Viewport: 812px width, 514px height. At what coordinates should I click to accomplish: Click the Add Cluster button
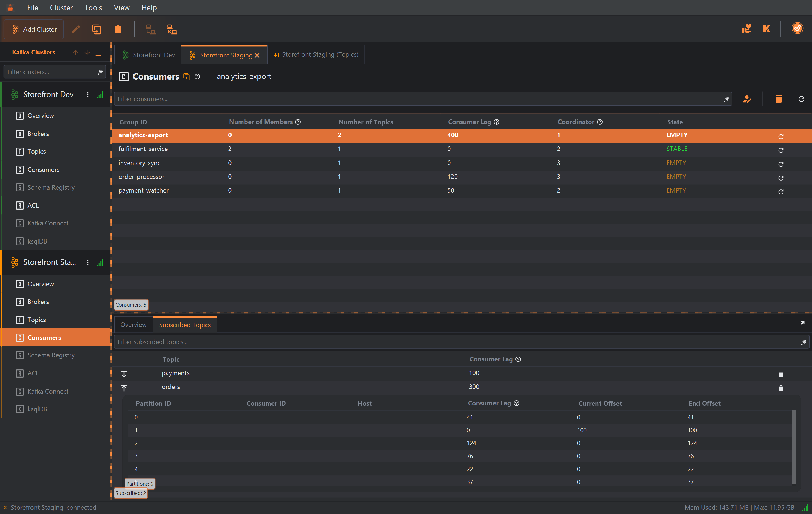[x=34, y=29]
